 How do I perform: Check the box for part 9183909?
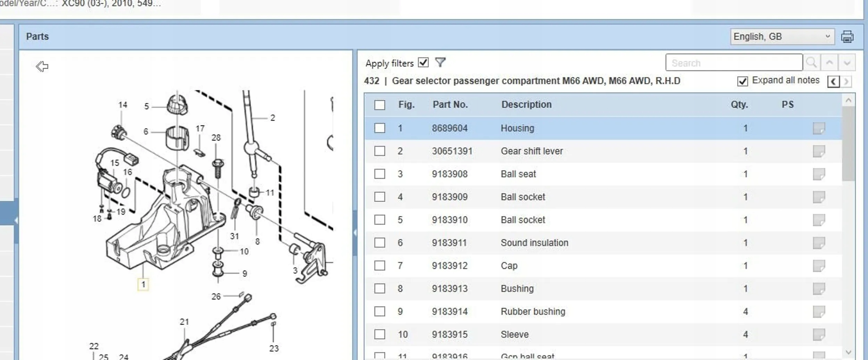(380, 197)
